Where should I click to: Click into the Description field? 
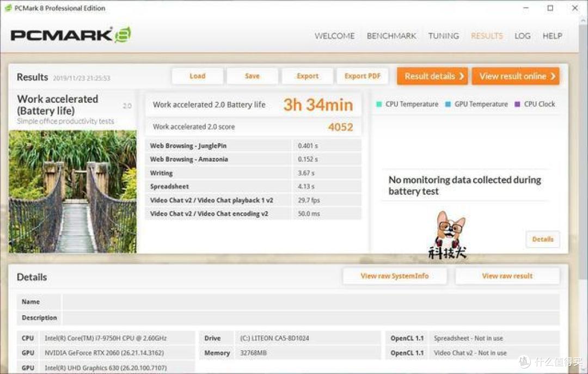(x=311, y=318)
